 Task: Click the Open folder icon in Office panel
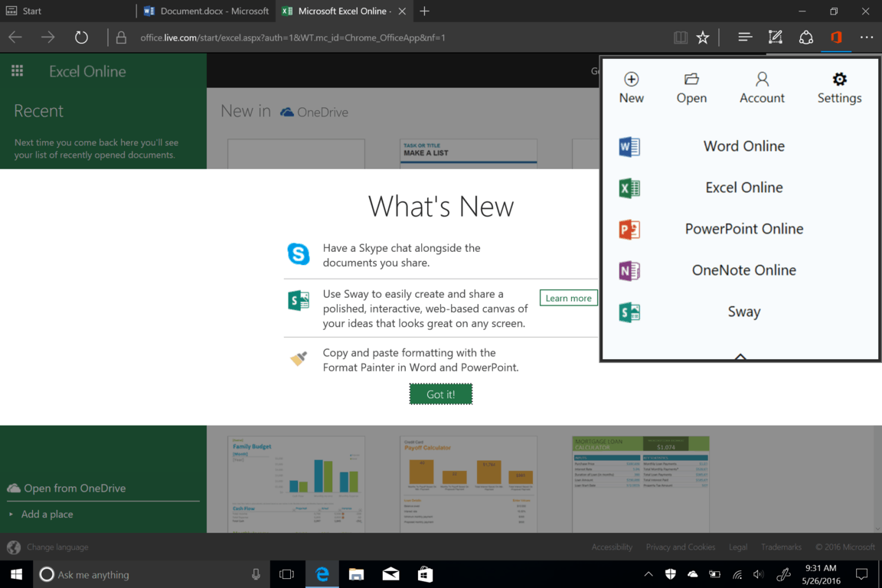(691, 79)
